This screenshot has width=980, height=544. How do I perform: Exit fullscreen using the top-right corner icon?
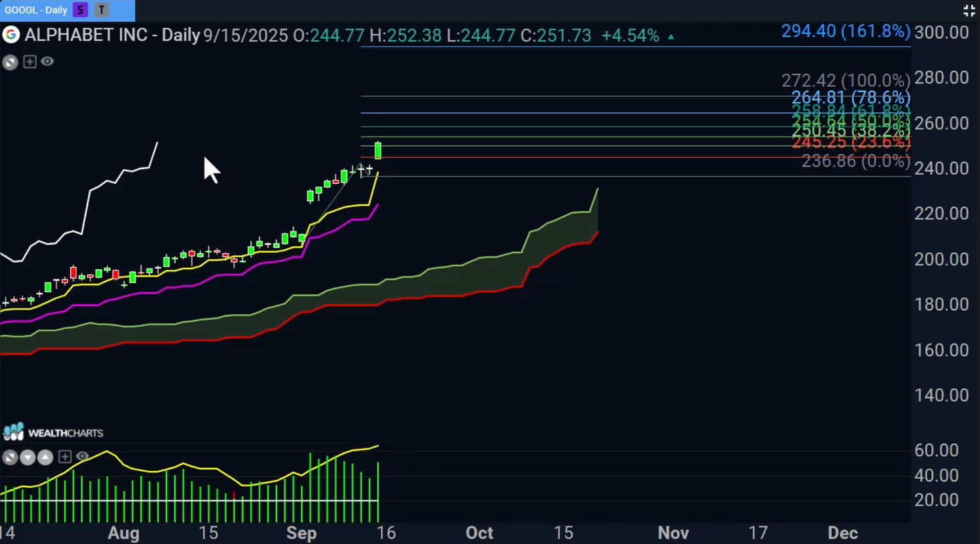click(969, 10)
